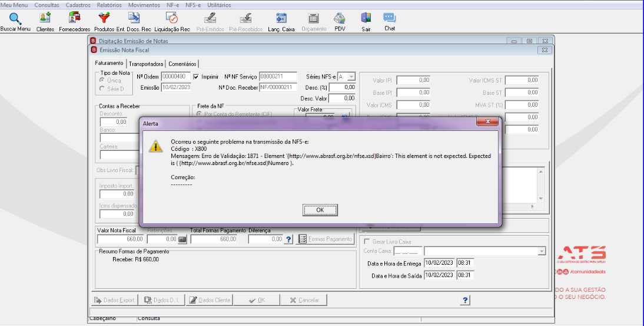Open the NF-e menu
The height and width of the screenshot is (326, 644).
[173, 5]
